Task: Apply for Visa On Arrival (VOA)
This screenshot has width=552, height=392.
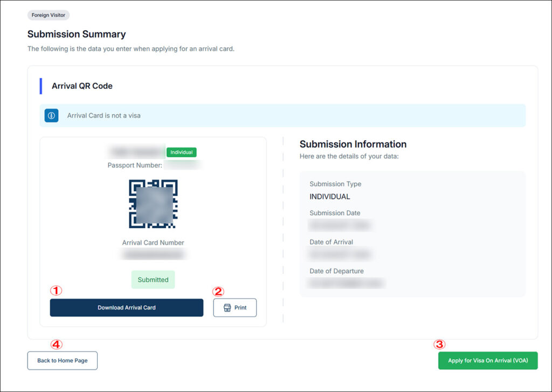Action: pyautogui.click(x=487, y=360)
